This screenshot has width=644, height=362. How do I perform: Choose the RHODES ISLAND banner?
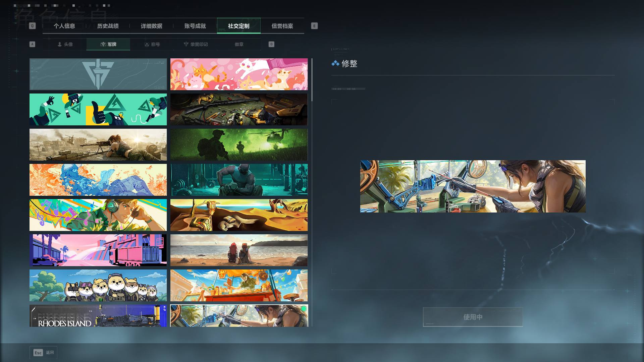pyautogui.click(x=98, y=316)
